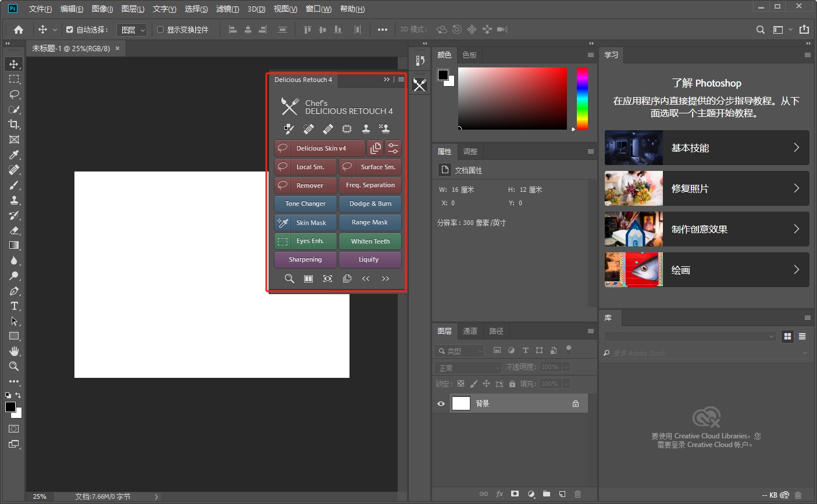Select the Rectangular Marquee tool
The image size is (817, 504).
pos(14,79)
